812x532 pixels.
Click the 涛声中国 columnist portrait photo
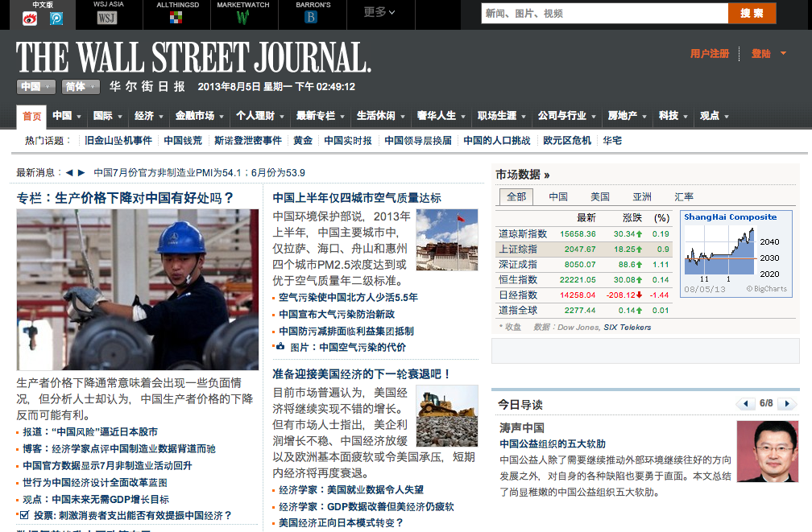[768, 452]
